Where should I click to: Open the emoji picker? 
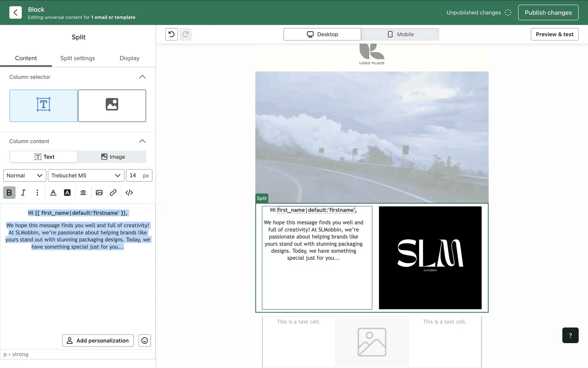145,340
